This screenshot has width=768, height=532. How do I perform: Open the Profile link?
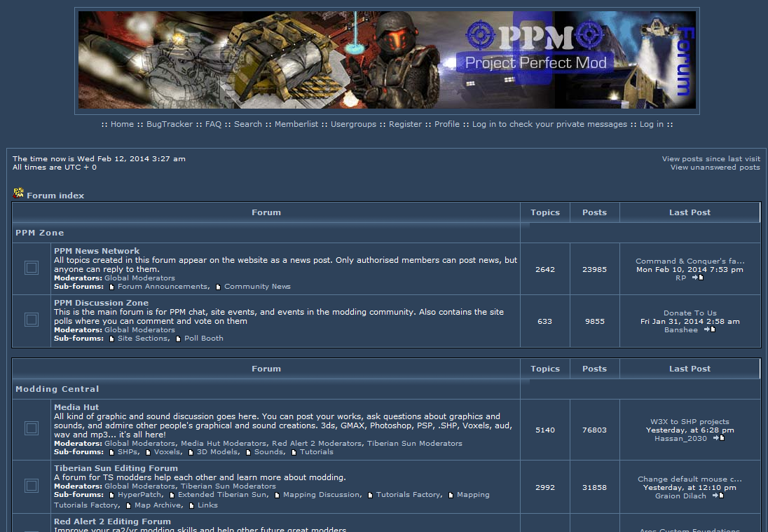pyautogui.click(x=446, y=125)
